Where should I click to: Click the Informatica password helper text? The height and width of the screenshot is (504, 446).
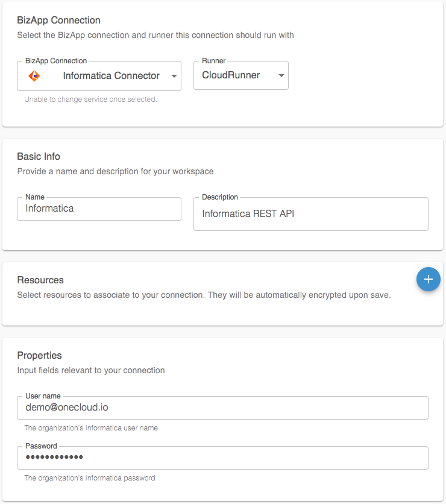[89, 478]
